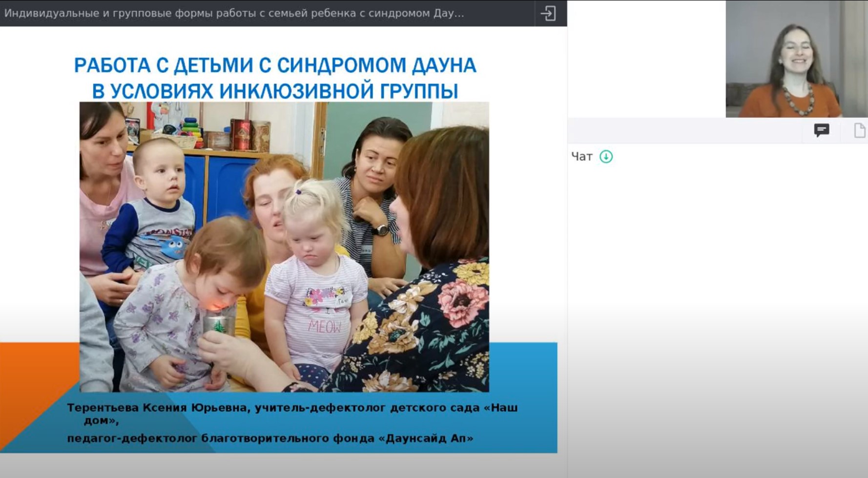Open the chat tab speech-bubble icon
Image resolution: width=868 pixels, height=478 pixels.
click(822, 130)
